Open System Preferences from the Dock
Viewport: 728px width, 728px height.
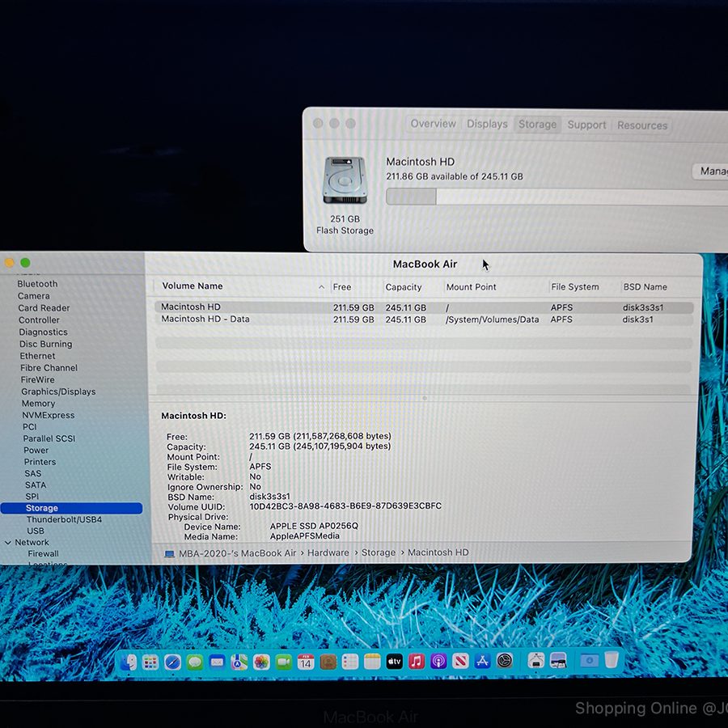pyautogui.click(x=505, y=661)
